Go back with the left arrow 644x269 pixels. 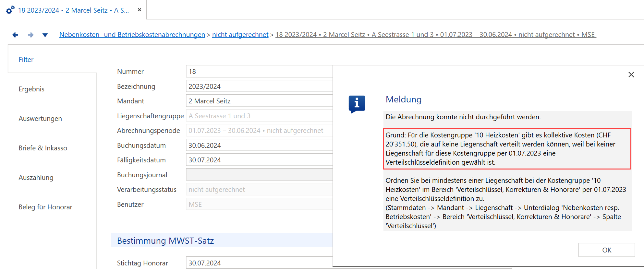point(15,35)
